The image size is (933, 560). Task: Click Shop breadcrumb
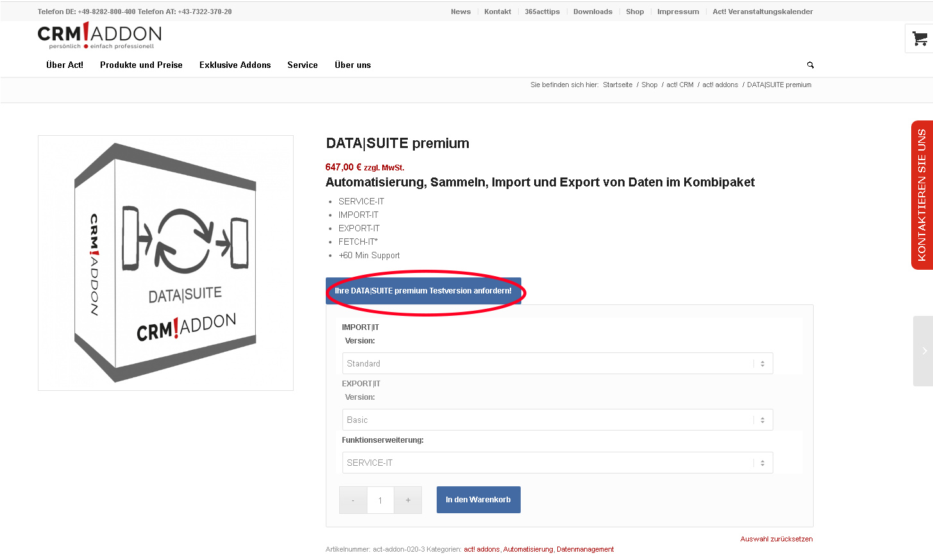[649, 85]
